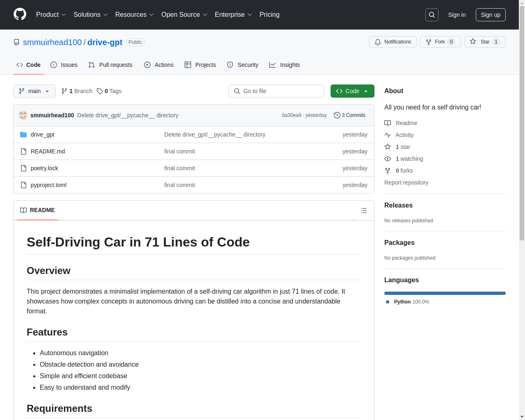Click the pyproject.toml file icon
Image resolution: width=525 pixels, height=420 pixels.
click(x=23, y=185)
